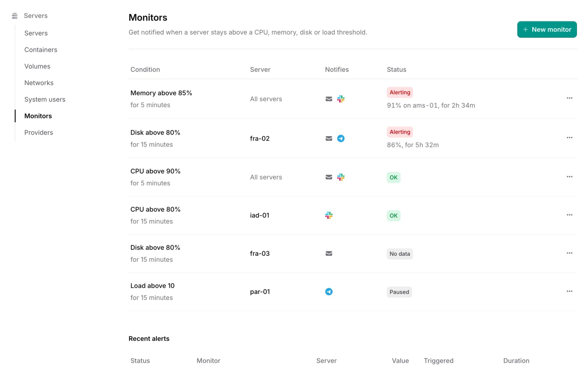This screenshot has width=588, height=368.
Task: Click the Alerting badge on fra-02 row
Action: point(400,132)
